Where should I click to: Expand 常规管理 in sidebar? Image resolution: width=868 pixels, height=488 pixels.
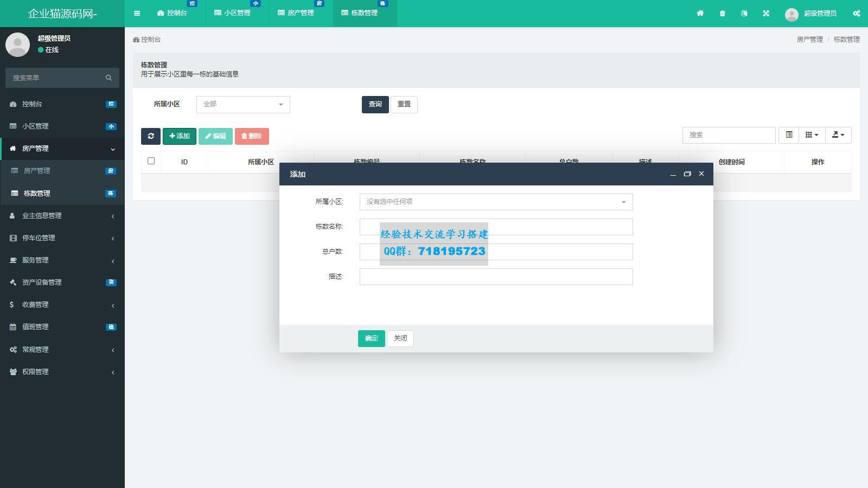pyautogui.click(x=62, y=350)
